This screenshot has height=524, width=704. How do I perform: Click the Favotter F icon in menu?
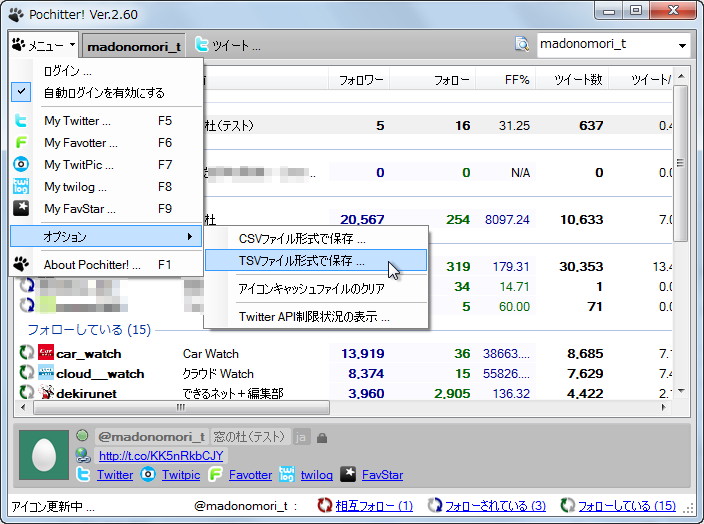(x=21, y=142)
